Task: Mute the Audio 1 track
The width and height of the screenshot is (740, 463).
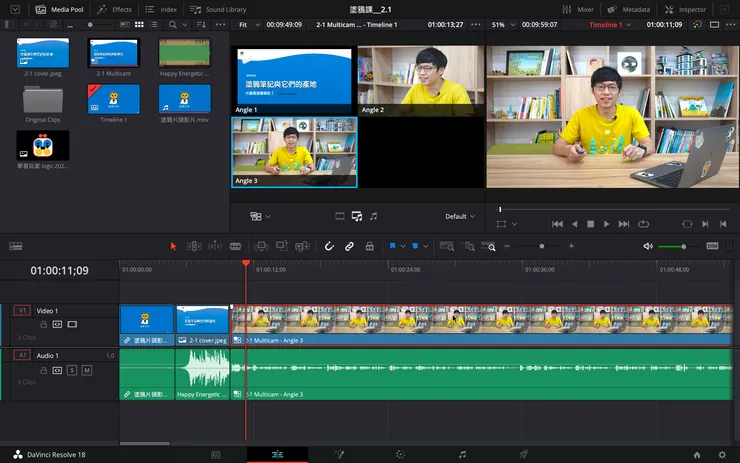Action: point(86,370)
